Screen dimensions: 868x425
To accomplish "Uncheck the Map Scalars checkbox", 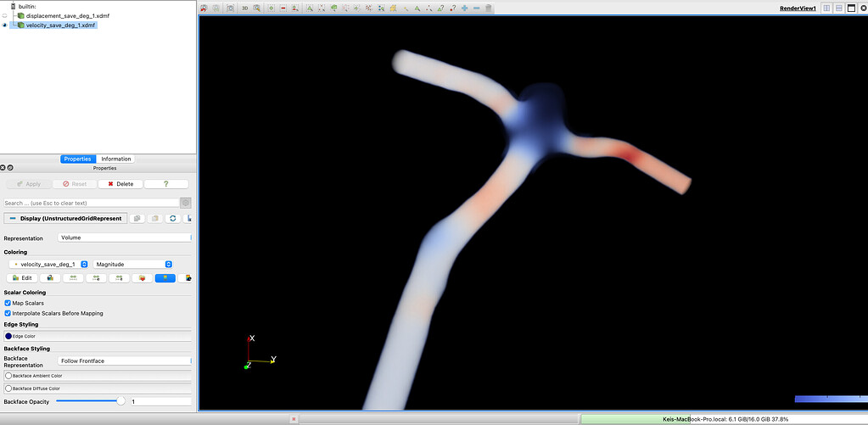I will point(8,303).
